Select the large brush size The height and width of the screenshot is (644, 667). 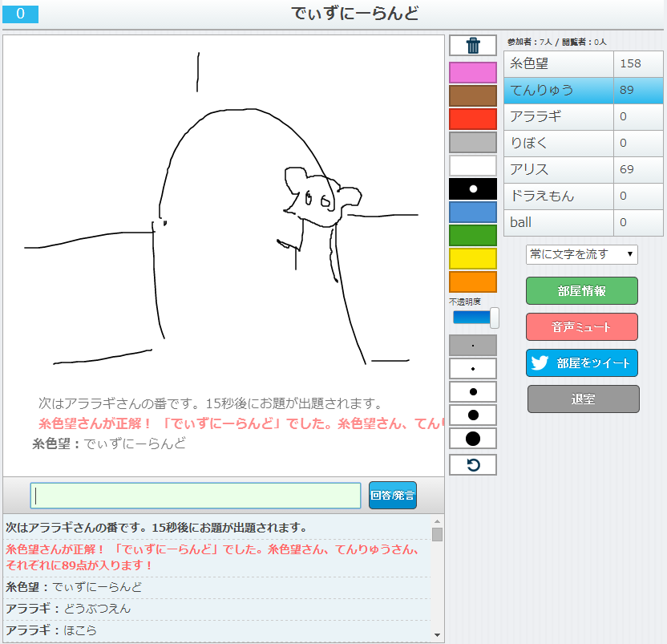pyautogui.click(x=473, y=415)
